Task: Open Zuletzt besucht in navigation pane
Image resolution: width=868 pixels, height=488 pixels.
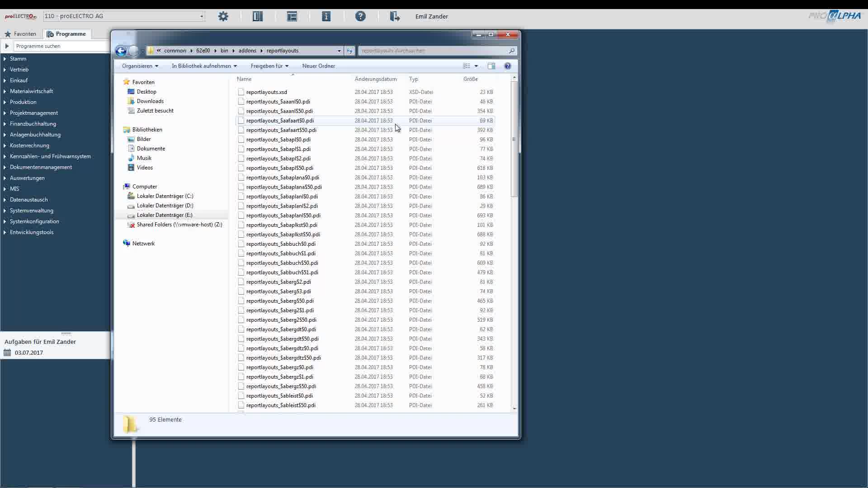Action: tap(155, 111)
